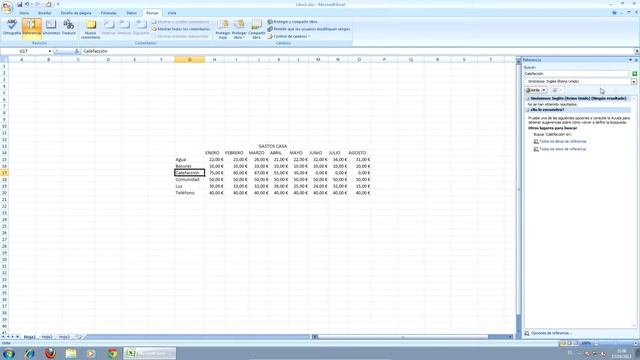Open Windows Explorer folder in taskbar

(x=71, y=353)
